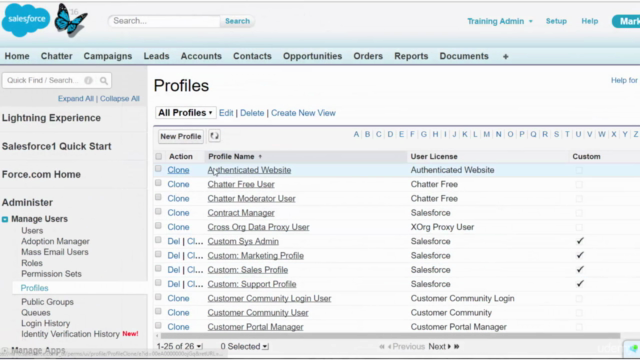Check the Custom: Sales Profile checkbox
The height and width of the screenshot is (360, 640).
[158, 269]
